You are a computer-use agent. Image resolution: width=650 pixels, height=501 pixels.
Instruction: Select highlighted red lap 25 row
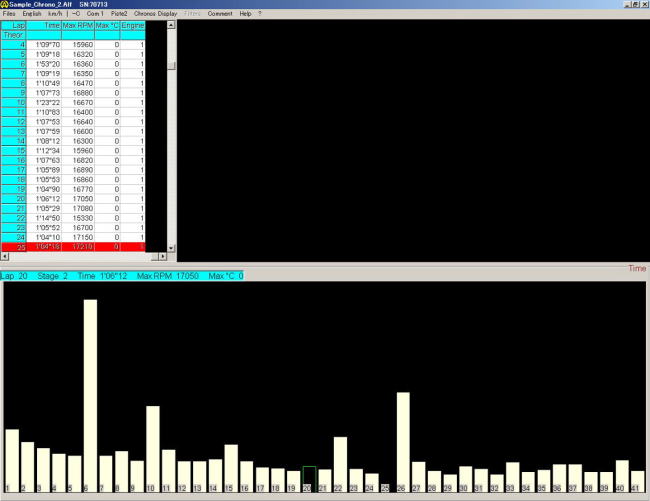click(x=73, y=247)
